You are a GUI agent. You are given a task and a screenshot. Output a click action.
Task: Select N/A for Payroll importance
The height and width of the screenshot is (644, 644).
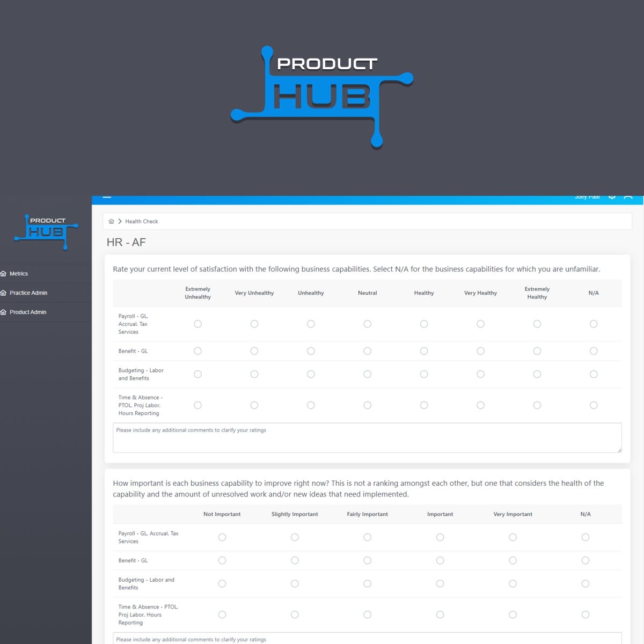[x=586, y=537]
